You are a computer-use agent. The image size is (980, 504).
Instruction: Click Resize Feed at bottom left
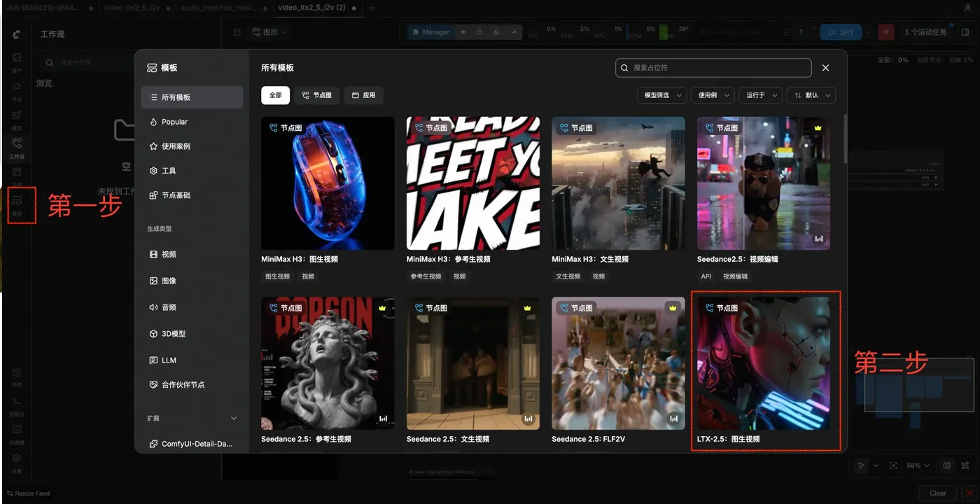pyautogui.click(x=29, y=493)
